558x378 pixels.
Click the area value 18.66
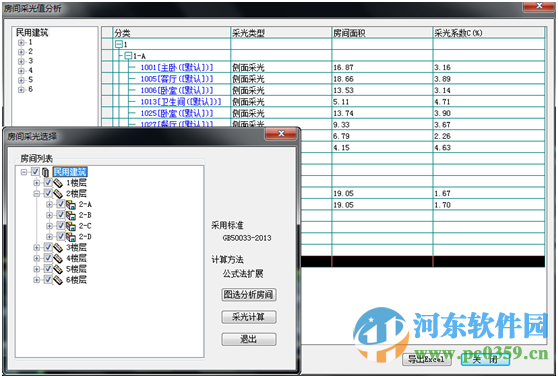point(343,79)
